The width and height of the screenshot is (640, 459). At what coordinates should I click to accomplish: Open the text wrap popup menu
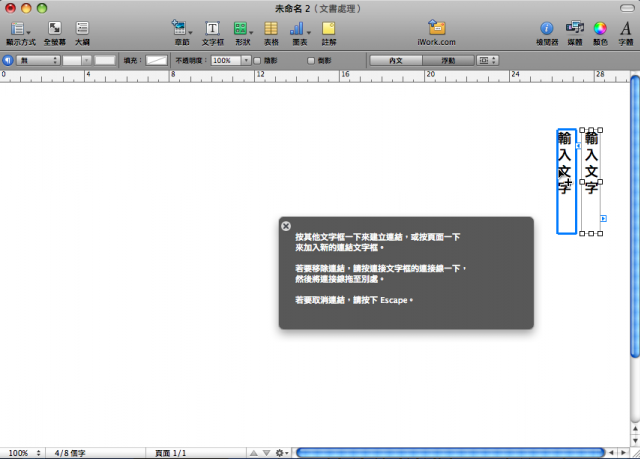tap(487, 60)
